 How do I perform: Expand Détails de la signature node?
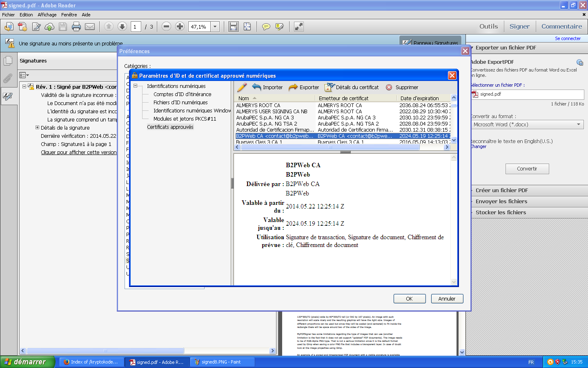pos(37,128)
